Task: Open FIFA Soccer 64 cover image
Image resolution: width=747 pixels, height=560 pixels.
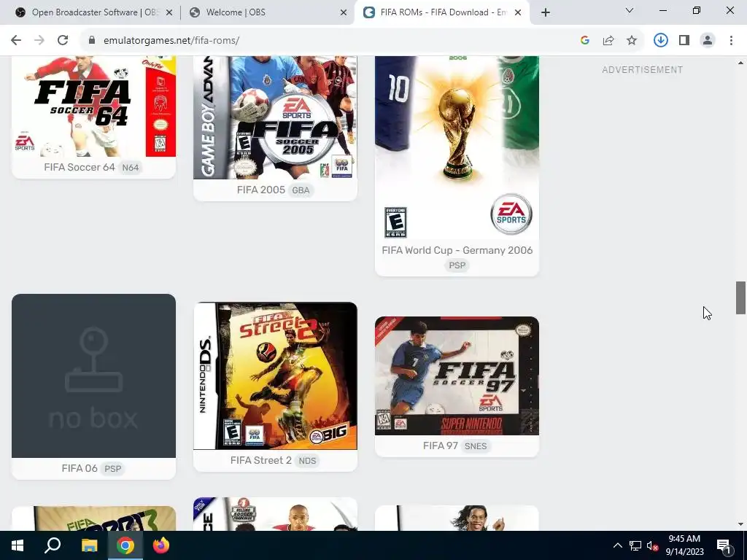Action: click(x=94, y=106)
